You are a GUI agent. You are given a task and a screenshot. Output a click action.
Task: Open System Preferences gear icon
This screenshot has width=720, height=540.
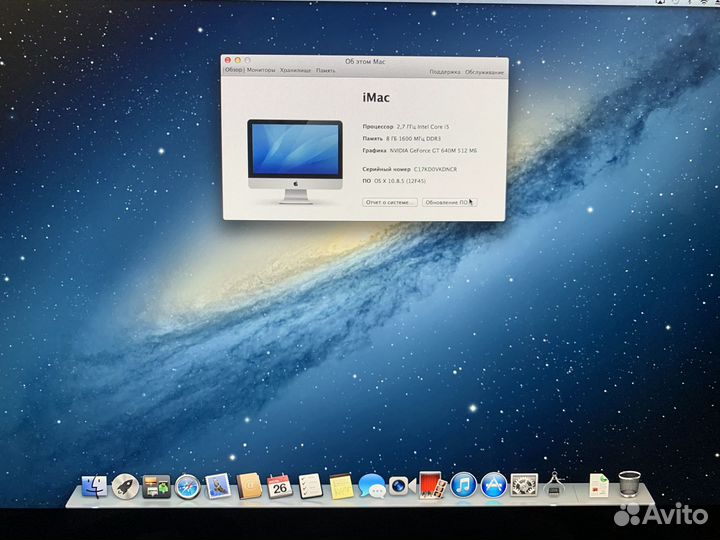tap(524, 485)
